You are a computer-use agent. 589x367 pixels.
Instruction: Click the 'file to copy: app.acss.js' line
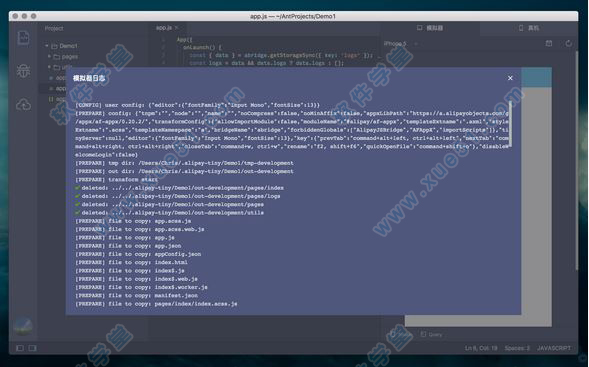point(133,221)
